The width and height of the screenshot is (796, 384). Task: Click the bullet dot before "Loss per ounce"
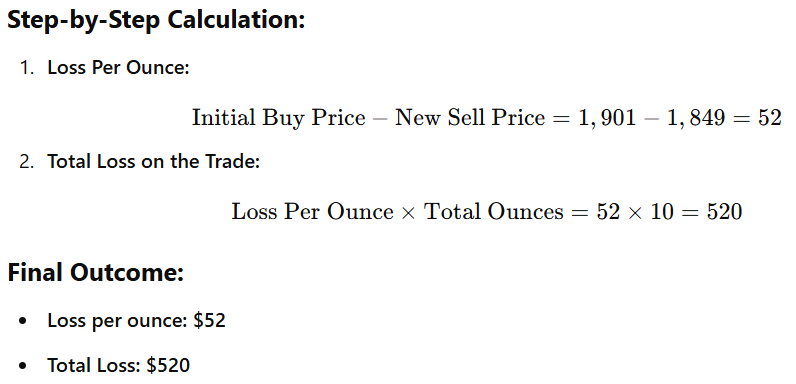22,321
